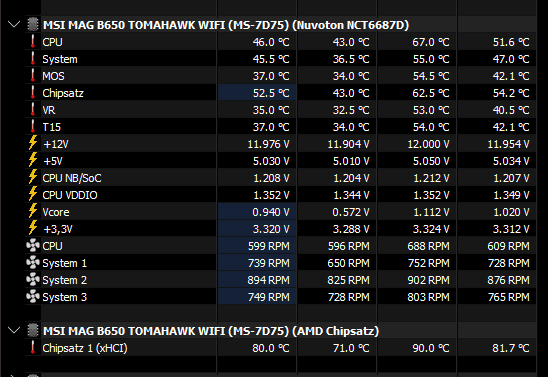Click the fan icon next to System 3
Image resolution: width=548 pixels, height=377 pixels.
[33, 297]
